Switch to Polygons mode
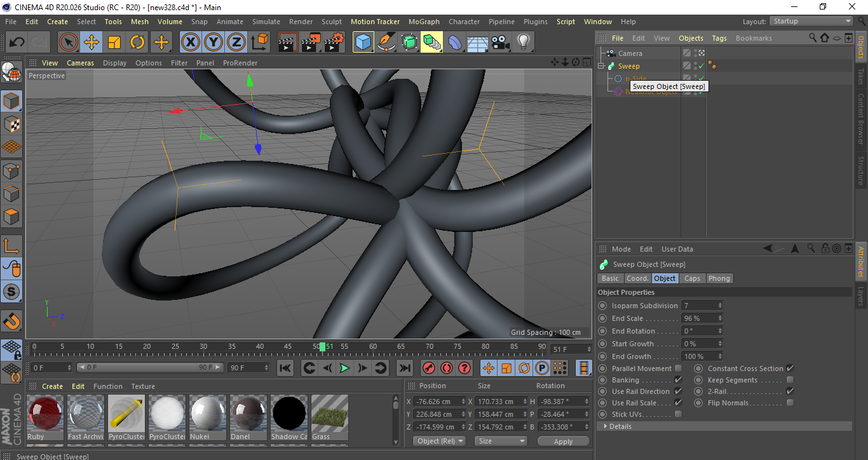The image size is (868, 460). (x=11, y=216)
